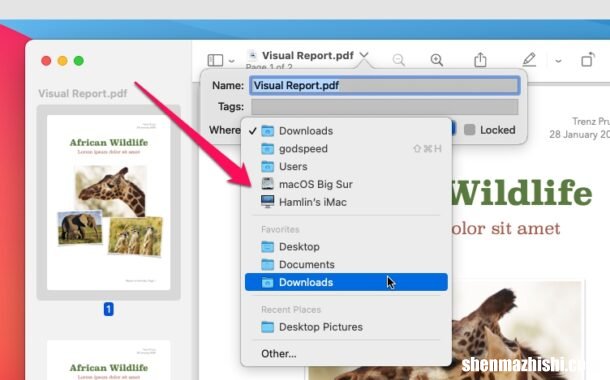Open the Share icon in toolbar
This screenshot has height=380, width=610.
(x=480, y=60)
